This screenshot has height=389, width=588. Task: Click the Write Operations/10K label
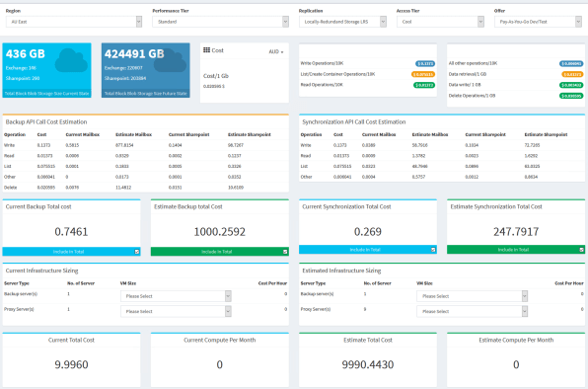pos(322,63)
